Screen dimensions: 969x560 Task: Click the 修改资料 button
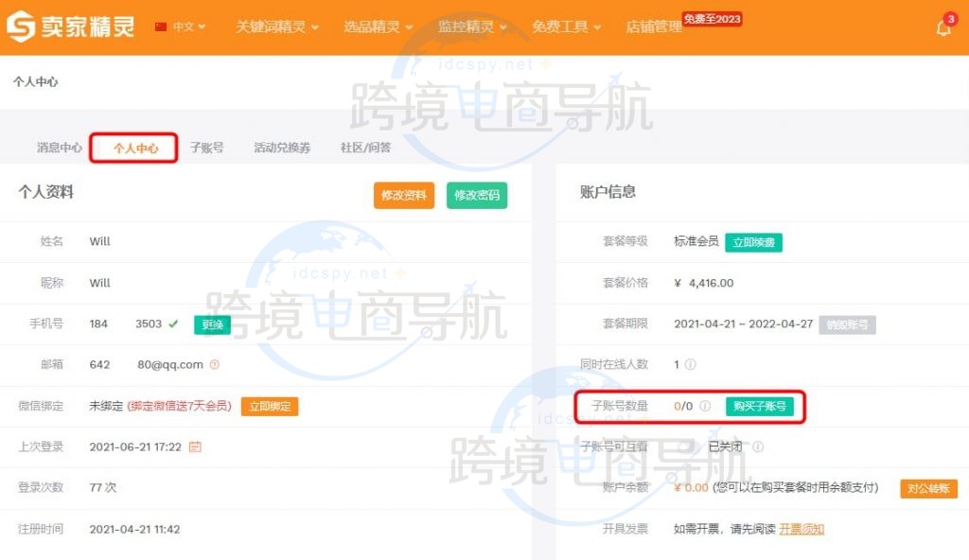[403, 196]
